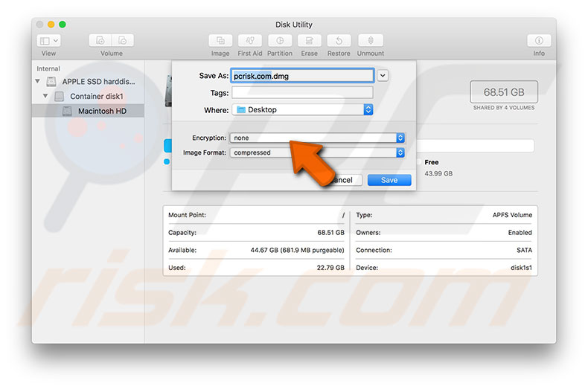The height and width of the screenshot is (389, 588).
Task: Click the 68.51 GB size box
Action: (504, 91)
